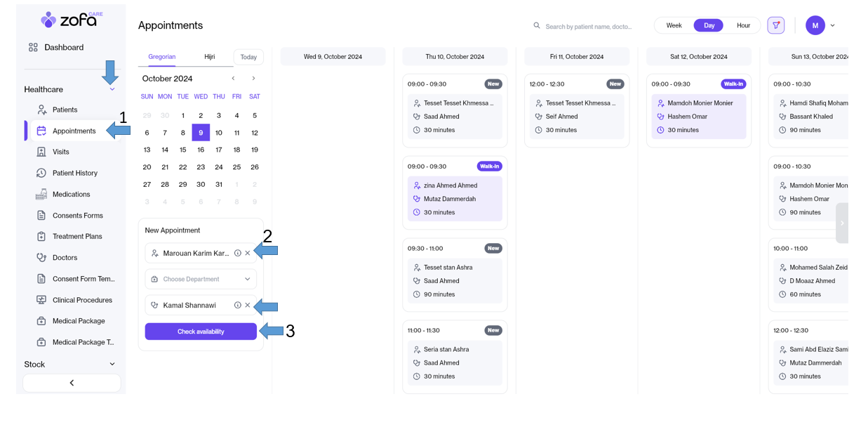Open the Choose Department dropdown
The image size is (868, 425).
[201, 279]
